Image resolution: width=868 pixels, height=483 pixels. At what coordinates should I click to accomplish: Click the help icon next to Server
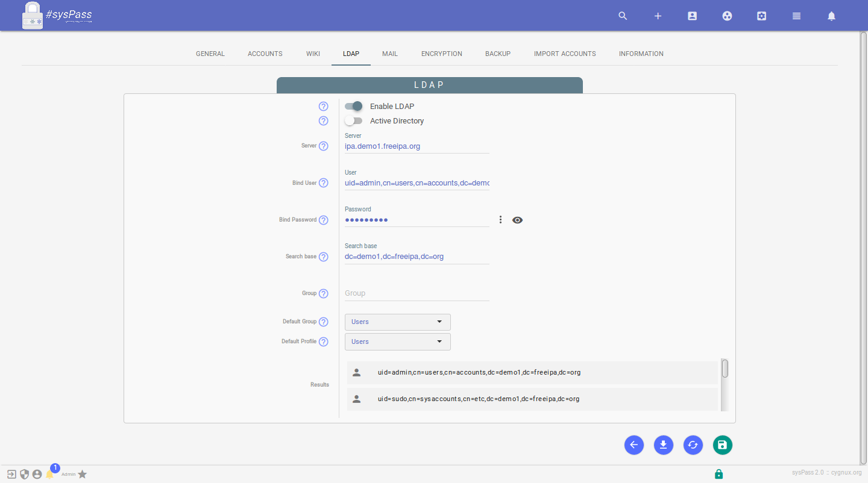click(x=324, y=146)
